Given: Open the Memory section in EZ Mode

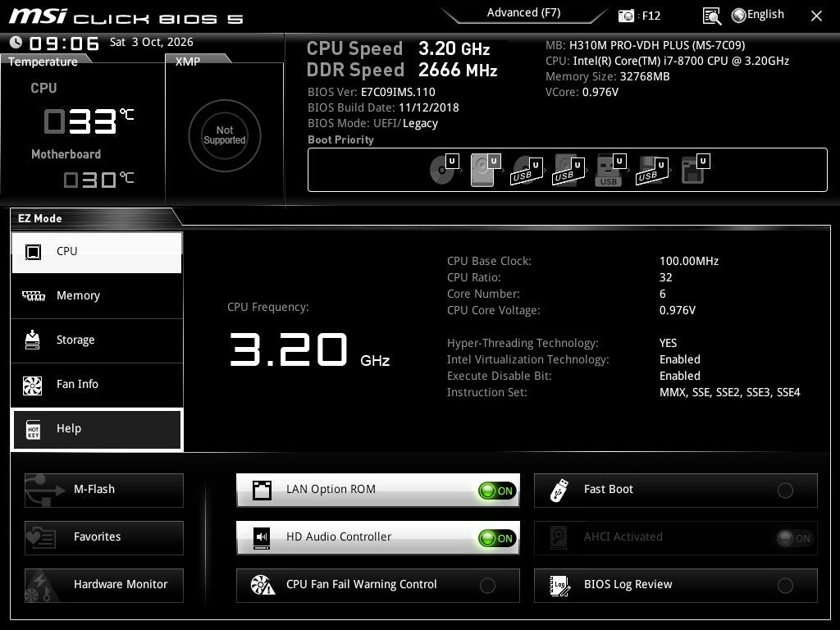Looking at the screenshot, I should point(97,296).
